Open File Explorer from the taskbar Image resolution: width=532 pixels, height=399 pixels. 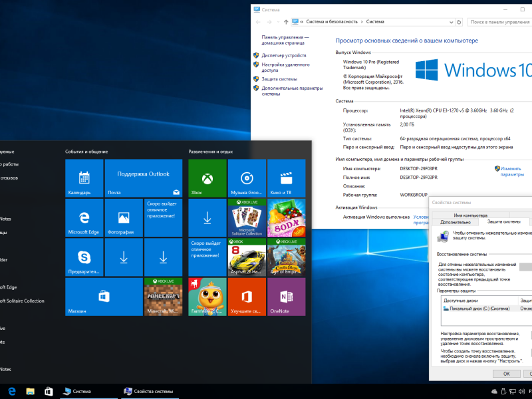pos(30,391)
